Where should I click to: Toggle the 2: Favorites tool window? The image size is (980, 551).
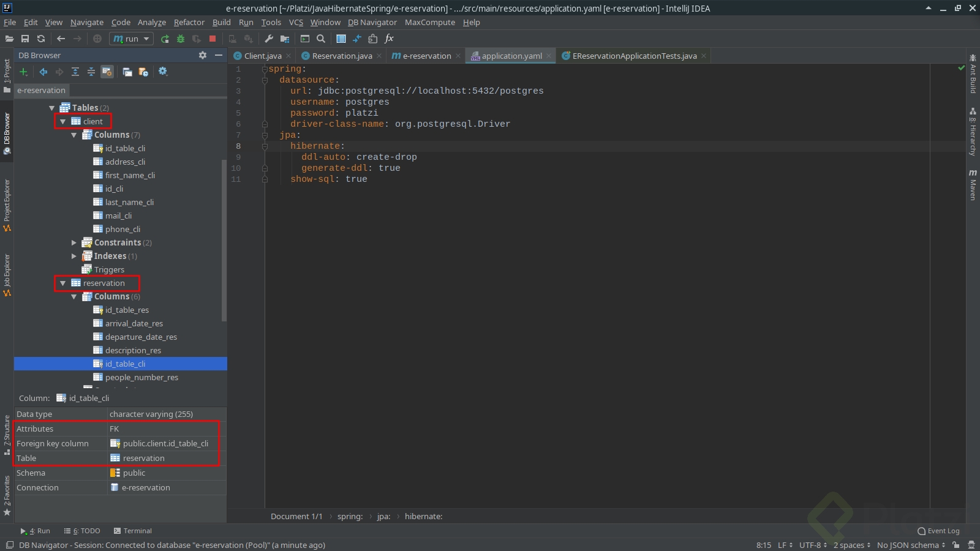(x=7, y=496)
